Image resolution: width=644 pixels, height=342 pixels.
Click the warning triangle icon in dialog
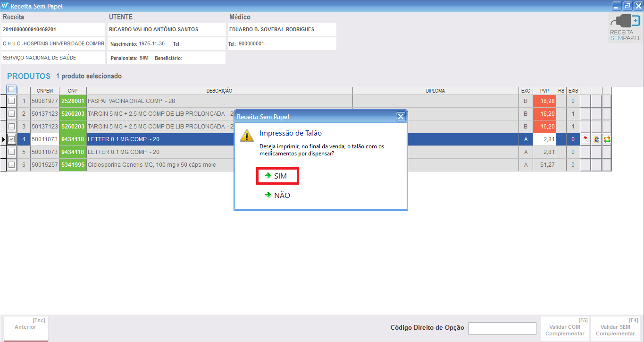[x=247, y=135]
